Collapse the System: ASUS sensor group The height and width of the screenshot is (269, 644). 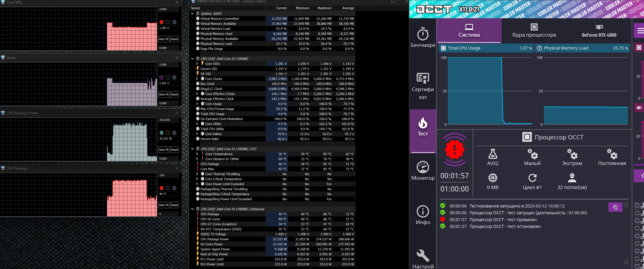pyautogui.click(x=192, y=13)
